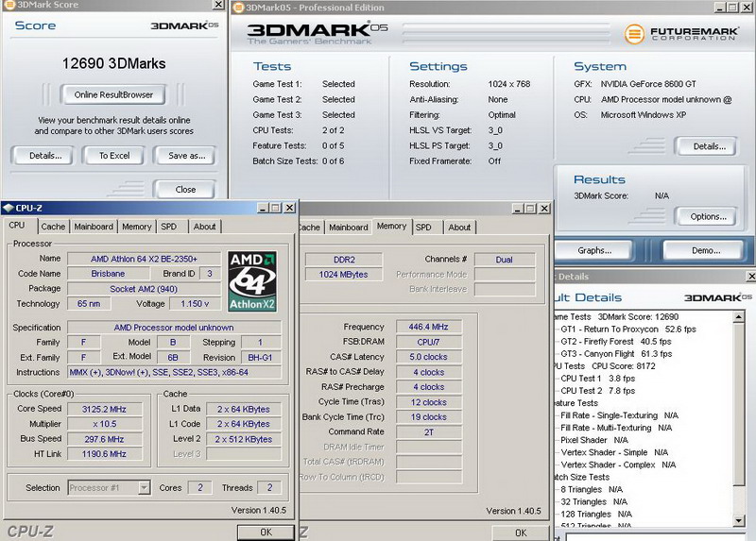Screen dimensions: 756x541
Task: Select 128 Triangles result row
Action: pyautogui.click(x=596, y=515)
